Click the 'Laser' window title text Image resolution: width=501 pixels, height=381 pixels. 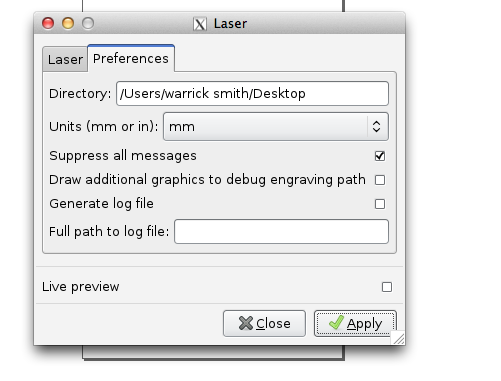[x=230, y=24]
